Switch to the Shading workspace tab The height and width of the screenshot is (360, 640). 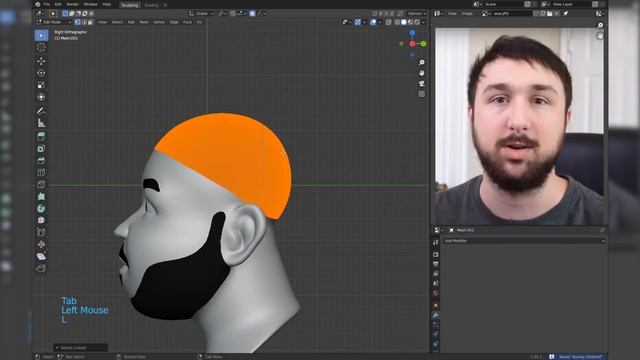151,5
